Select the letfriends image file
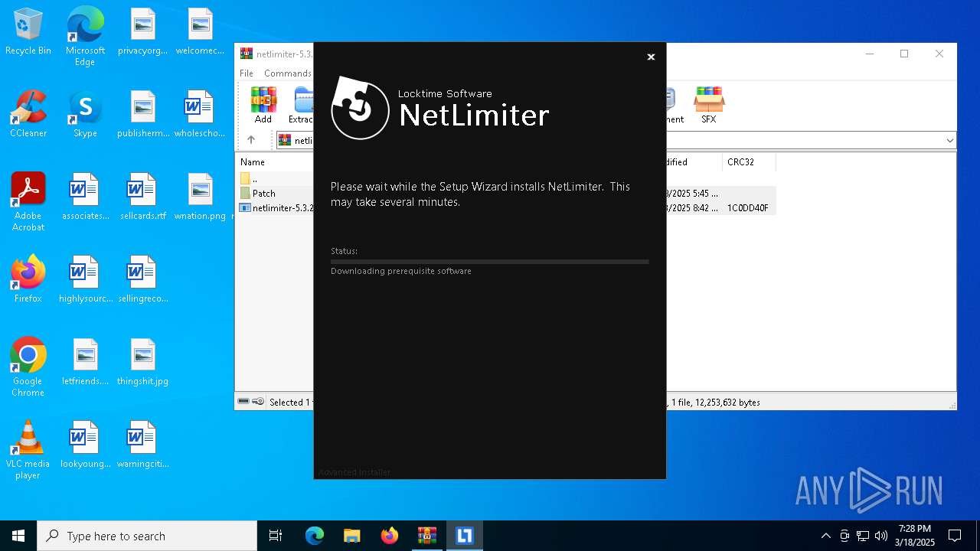Viewport: 980px width, 551px height. [x=85, y=362]
